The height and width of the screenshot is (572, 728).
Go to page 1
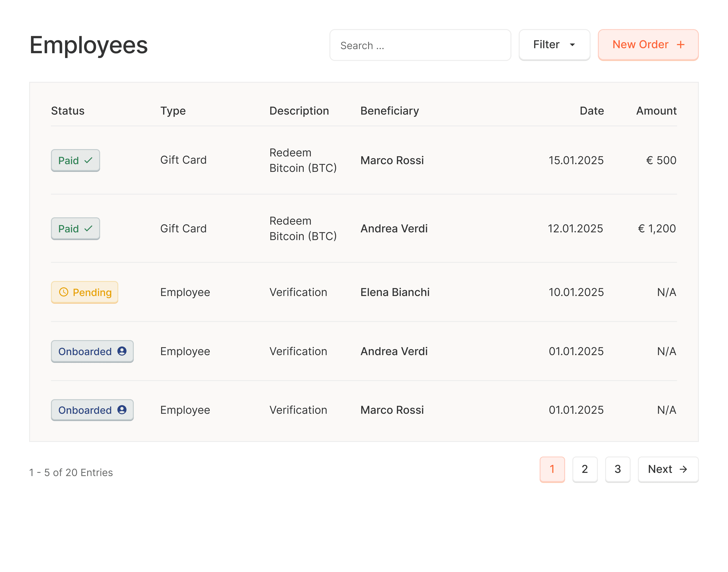point(552,469)
